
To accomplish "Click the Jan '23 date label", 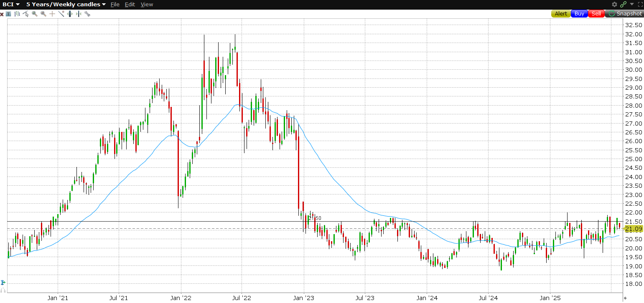I will pyautogui.click(x=304, y=298).
